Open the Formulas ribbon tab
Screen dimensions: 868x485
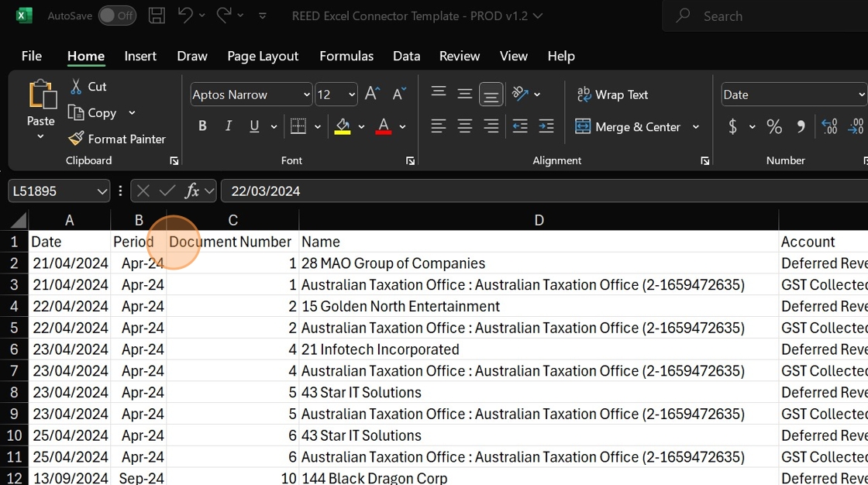pyautogui.click(x=346, y=56)
